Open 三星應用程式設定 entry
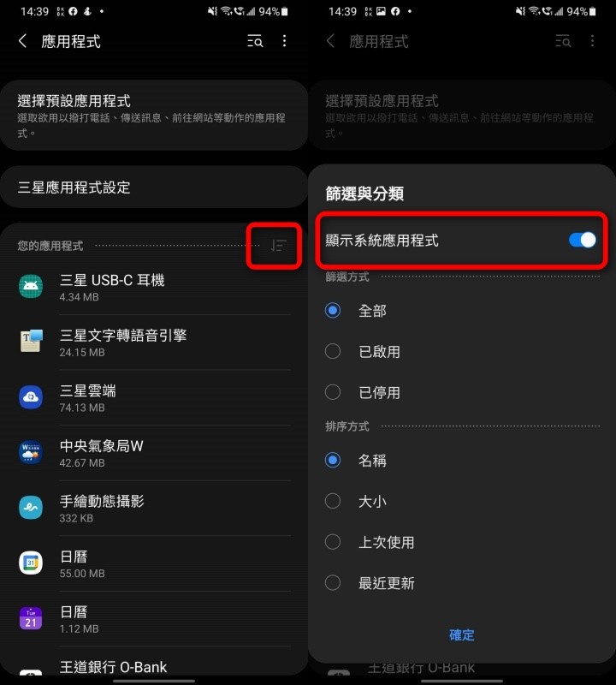616x685 pixels. tap(154, 187)
